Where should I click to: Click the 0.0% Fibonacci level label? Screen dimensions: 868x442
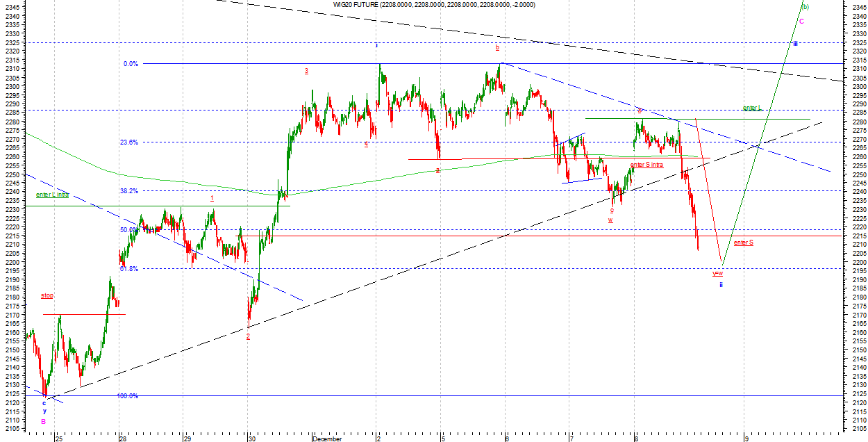coord(131,64)
